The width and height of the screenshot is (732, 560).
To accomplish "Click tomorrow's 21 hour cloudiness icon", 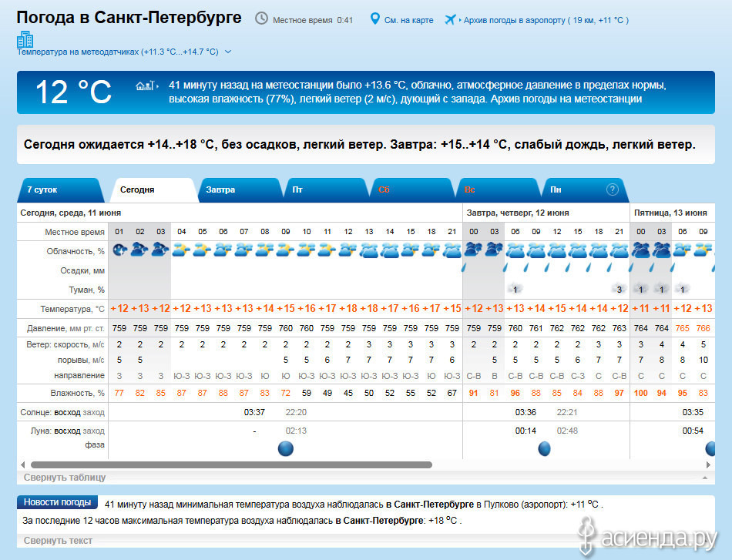I will [x=619, y=250].
